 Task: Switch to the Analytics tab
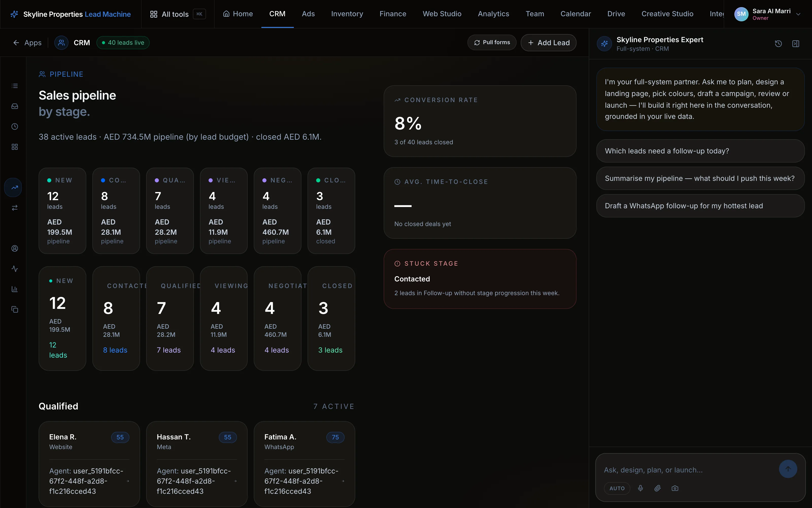[493, 14]
